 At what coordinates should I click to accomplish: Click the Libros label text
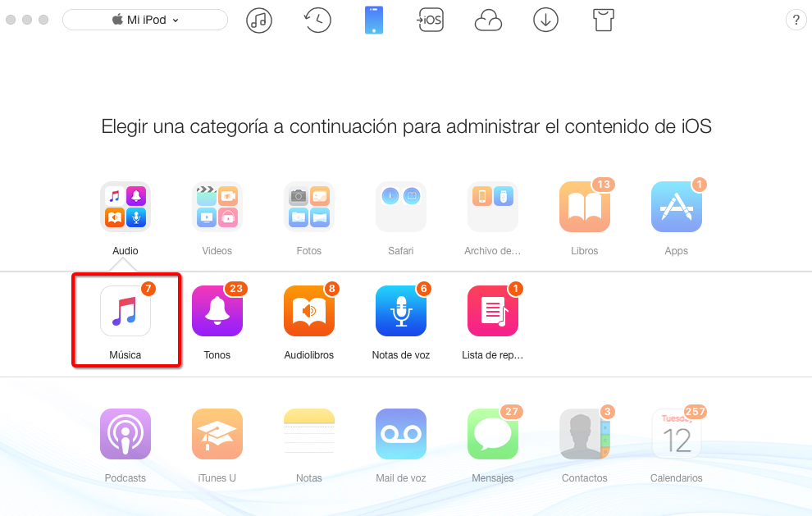click(x=585, y=251)
